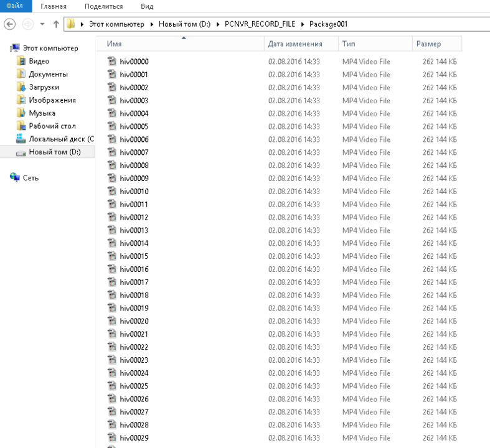Select Локальный диск (C in sidebar
The height and width of the screenshot is (448, 490).
point(62,139)
